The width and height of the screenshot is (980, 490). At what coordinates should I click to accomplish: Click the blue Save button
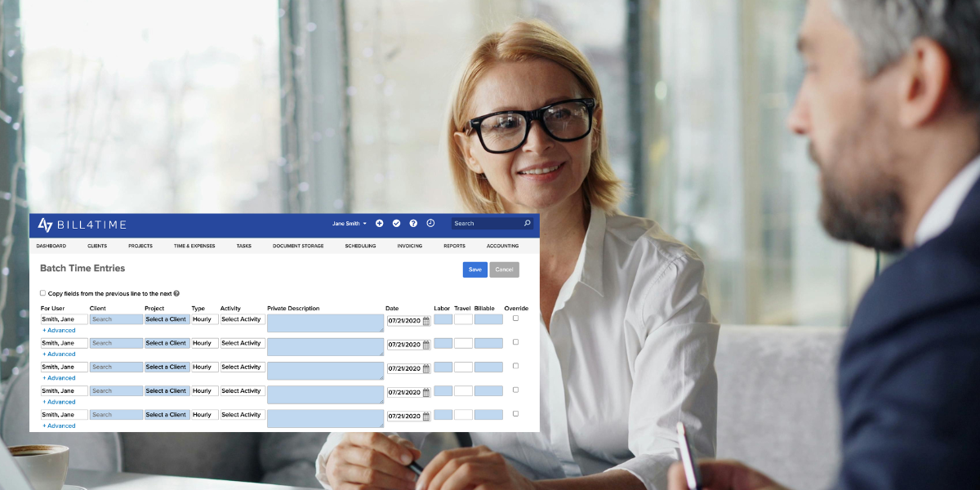click(474, 269)
